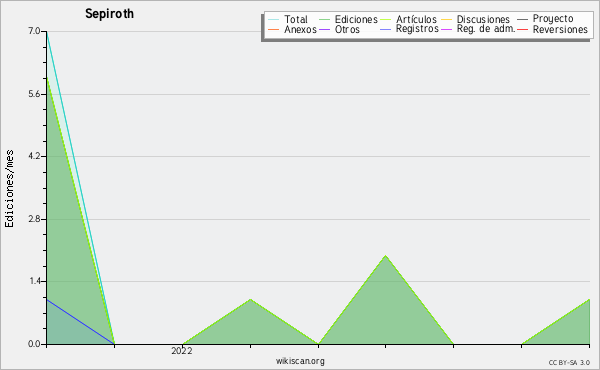Viewport: 600px width, 370px height.
Task: Click the 7.0 y-axis value
Action: (34, 31)
